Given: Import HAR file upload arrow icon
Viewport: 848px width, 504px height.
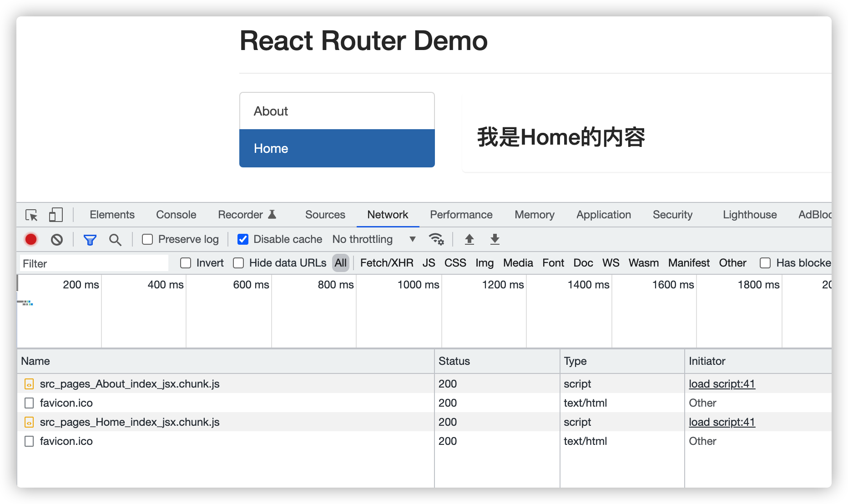Looking at the screenshot, I should coord(469,239).
